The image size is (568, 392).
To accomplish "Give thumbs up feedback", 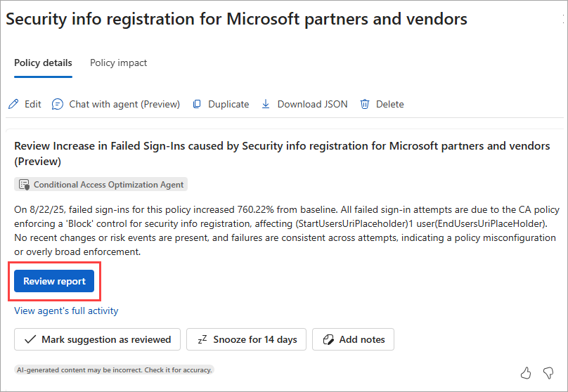I will 526,372.
